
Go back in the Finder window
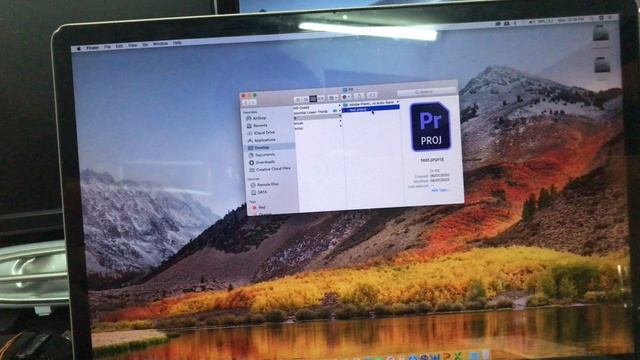click(x=246, y=102)
